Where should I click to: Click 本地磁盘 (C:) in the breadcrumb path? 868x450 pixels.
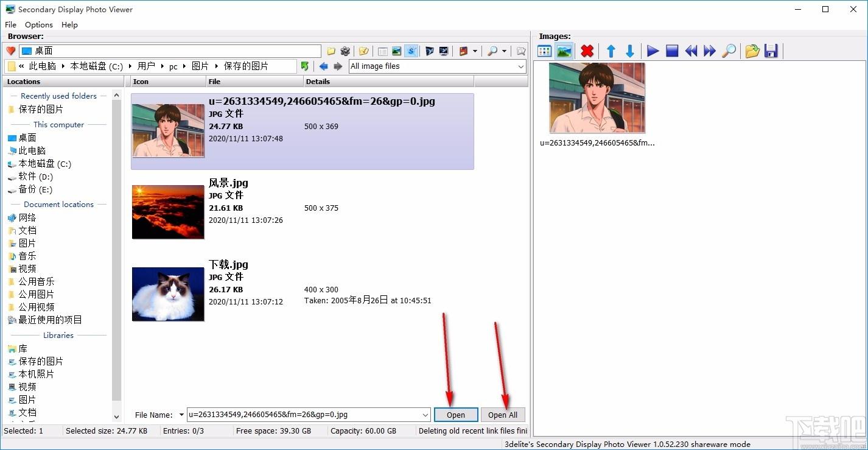click(96, 66)
